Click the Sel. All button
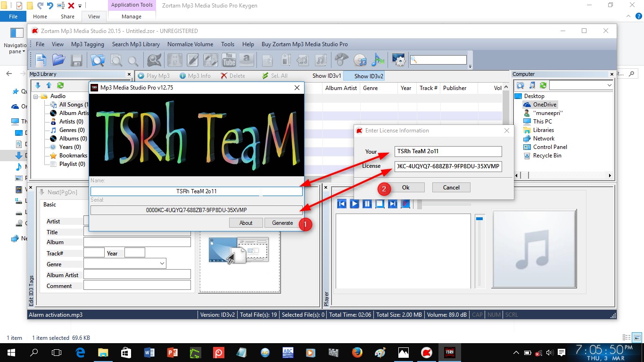The image size is (644, 362). [275, 76]
